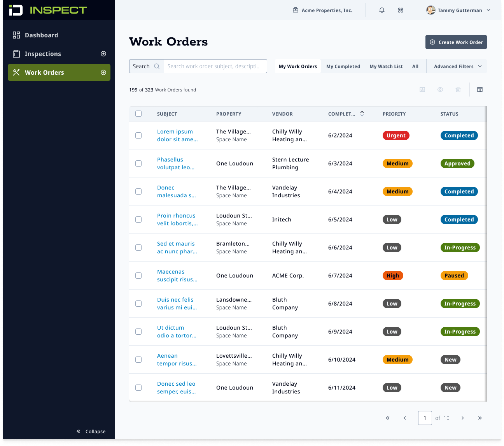Collapse the sidebar
This screenshot has height=446, width=504.
tap(91, 431)
